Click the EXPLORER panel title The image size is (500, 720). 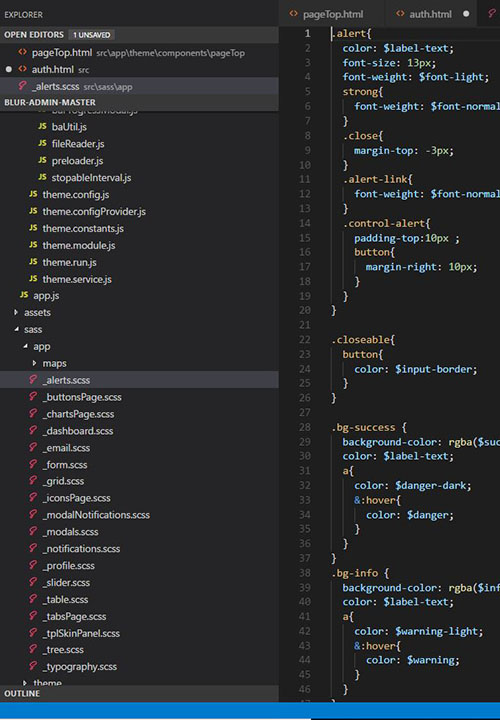point(23,15)
